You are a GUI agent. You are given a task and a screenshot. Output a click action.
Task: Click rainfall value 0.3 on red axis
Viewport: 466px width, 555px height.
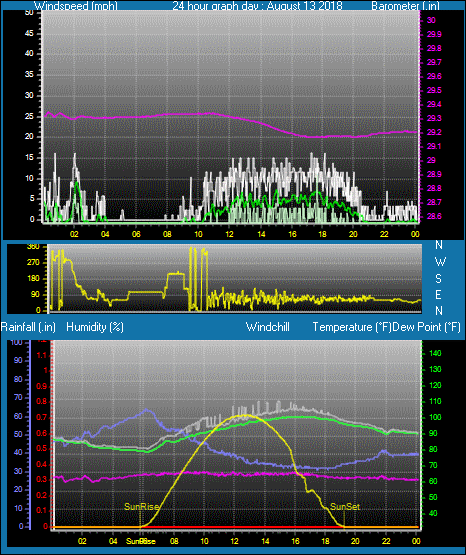[x=42, y=480]
